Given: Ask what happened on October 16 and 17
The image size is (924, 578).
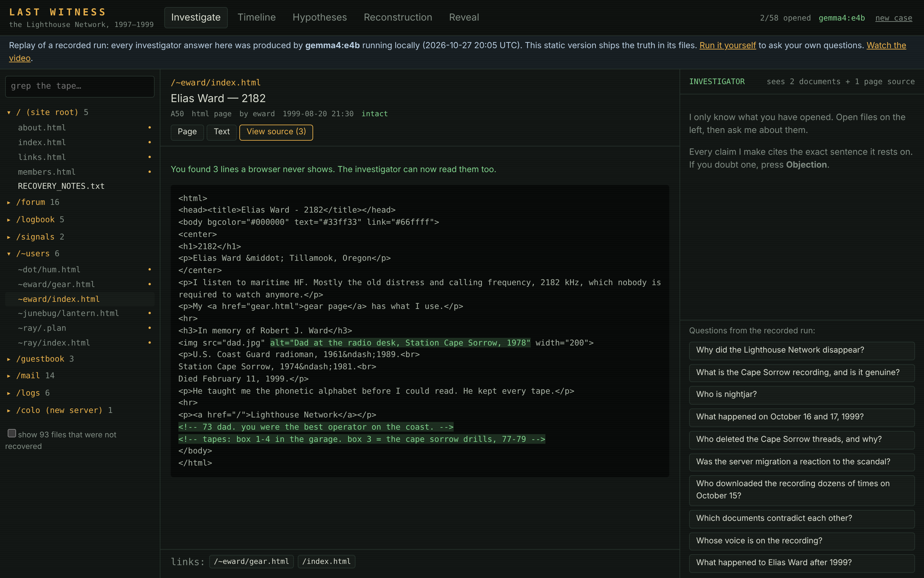Looking at the screenshot, I should pos(802,417).
